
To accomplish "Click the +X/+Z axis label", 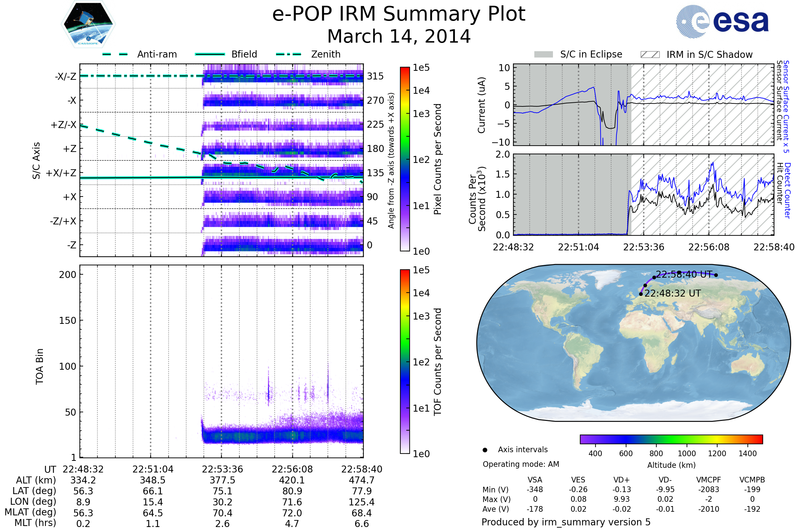I will pyautogui.click(x=61, y=173).
